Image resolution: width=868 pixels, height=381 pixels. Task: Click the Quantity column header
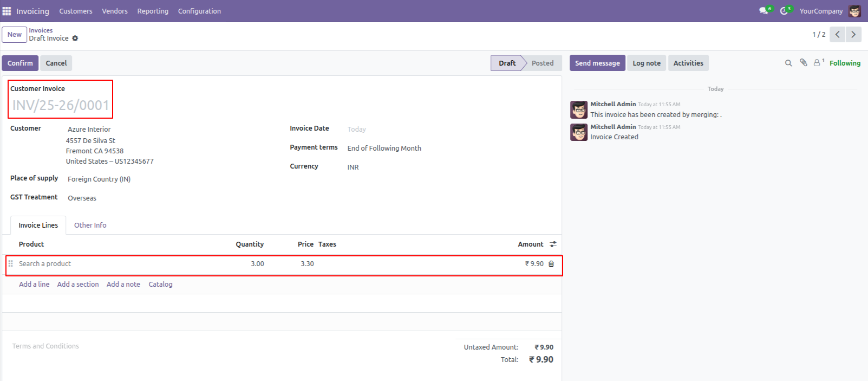250,244
